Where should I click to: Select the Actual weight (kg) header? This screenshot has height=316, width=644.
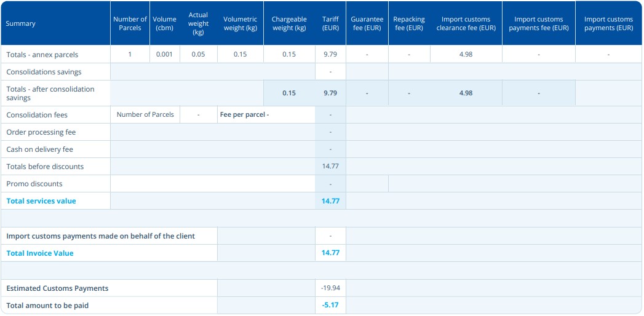click(199, 24)
